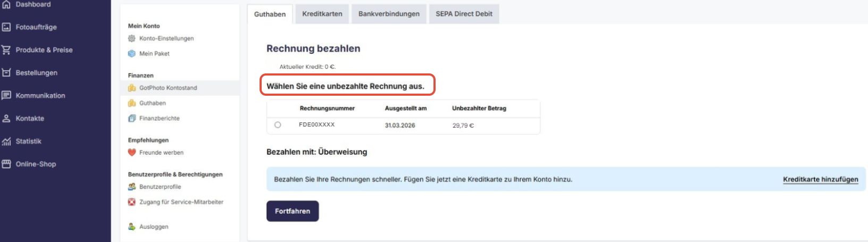Select the radio button for invoice FDE00XXXX
The image size is (868, 242).
pyautogui.click(x=278, y=125)
